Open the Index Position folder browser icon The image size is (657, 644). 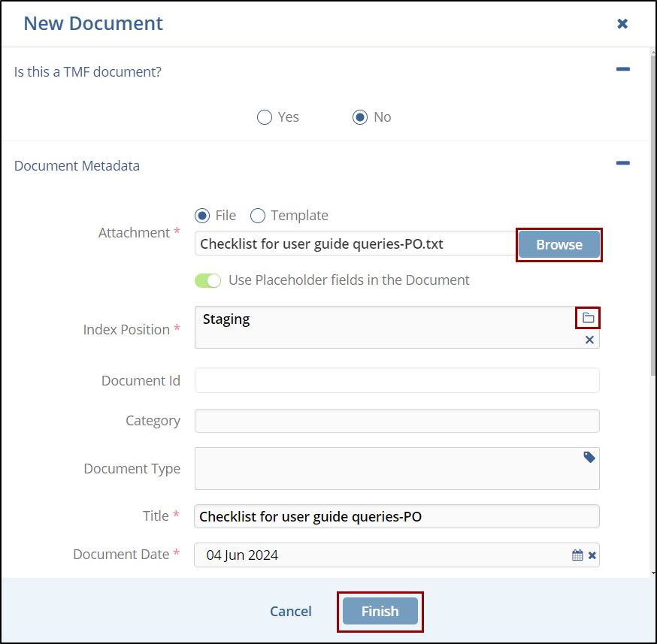coord(589,319)
